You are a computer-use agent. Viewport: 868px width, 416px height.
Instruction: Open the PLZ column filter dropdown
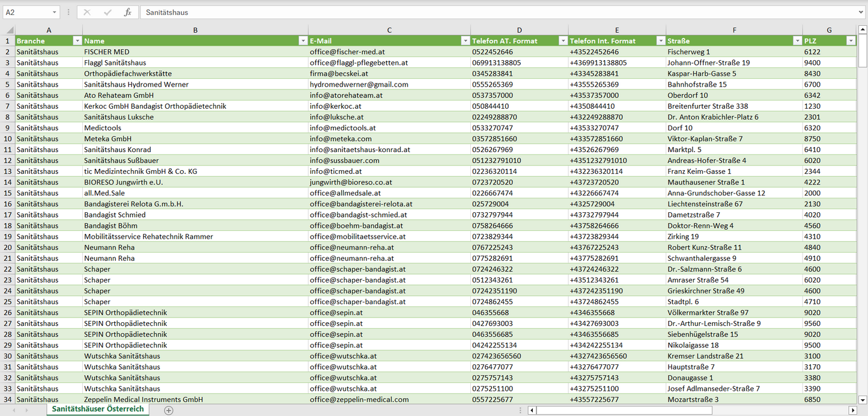[851, 41]
